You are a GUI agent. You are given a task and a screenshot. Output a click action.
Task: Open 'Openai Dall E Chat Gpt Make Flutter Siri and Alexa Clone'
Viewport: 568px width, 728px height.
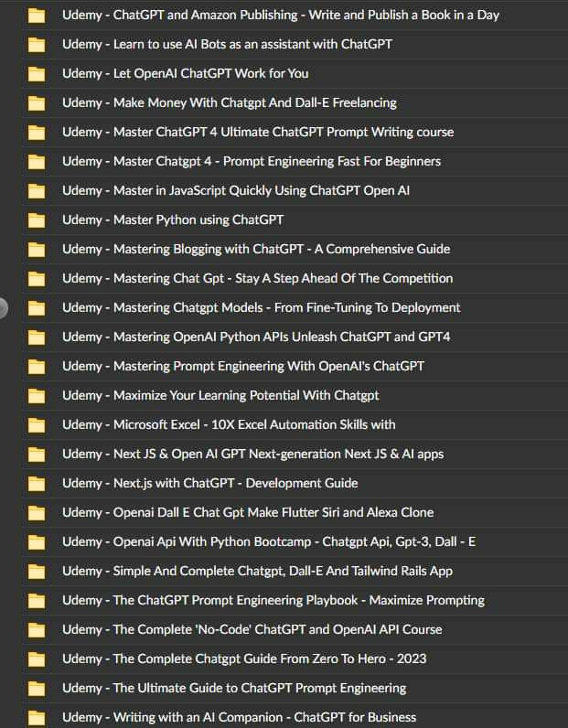248,512
